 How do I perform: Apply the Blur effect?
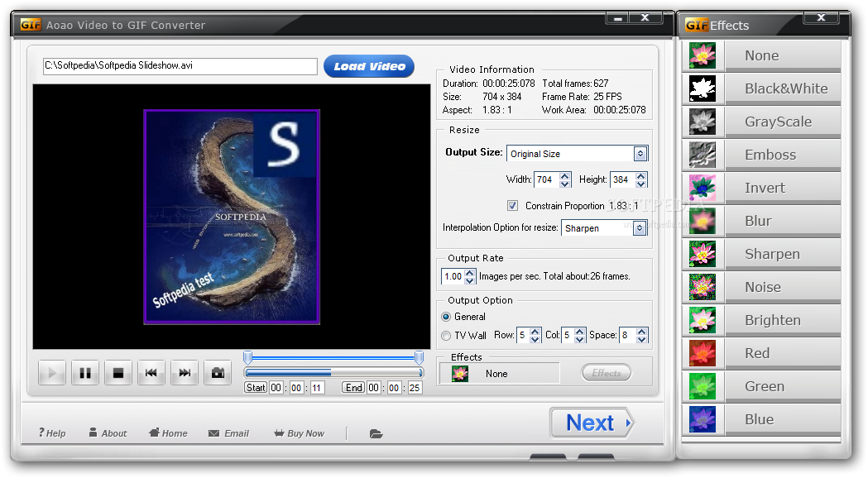tap(783, 221)
